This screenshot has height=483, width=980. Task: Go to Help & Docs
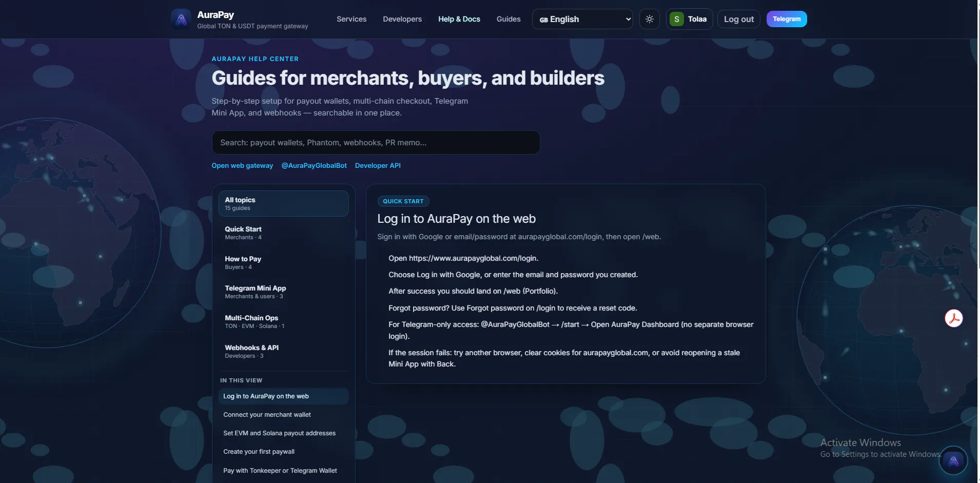tap(459, 19)
